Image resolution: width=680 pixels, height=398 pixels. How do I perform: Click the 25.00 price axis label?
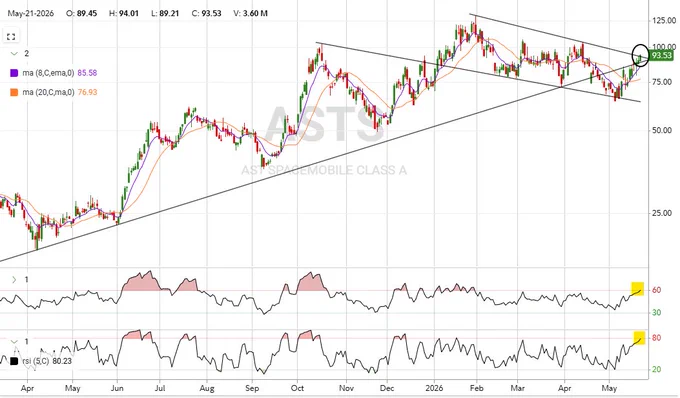[662, 213]
